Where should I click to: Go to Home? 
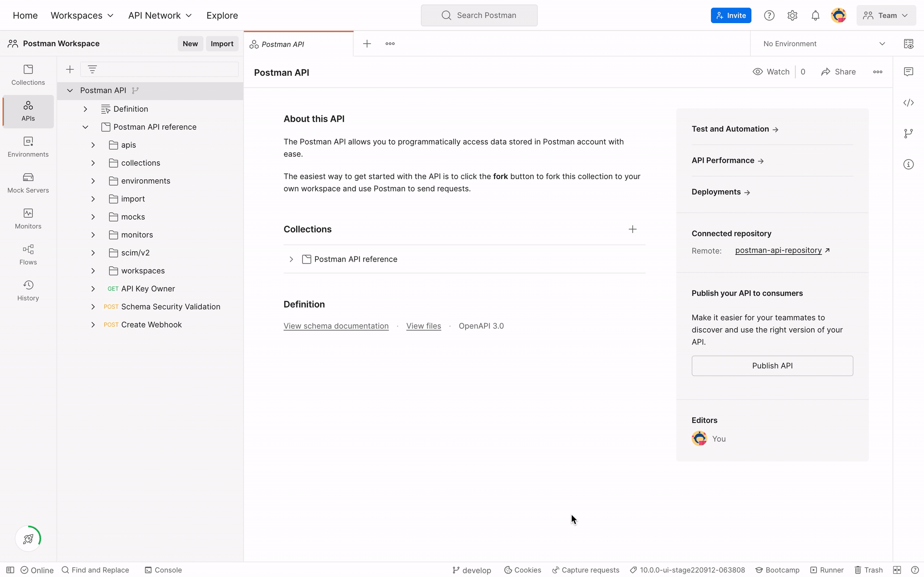tap(25, 15)
